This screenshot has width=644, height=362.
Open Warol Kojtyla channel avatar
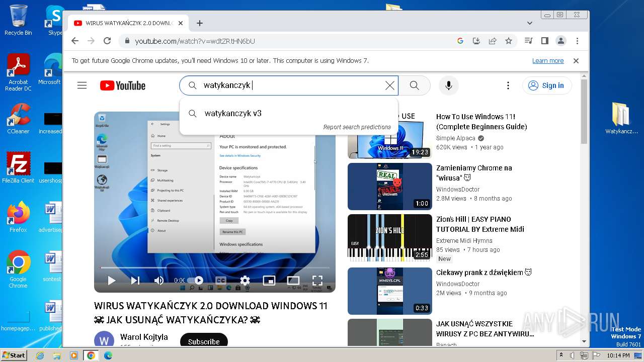104,340
